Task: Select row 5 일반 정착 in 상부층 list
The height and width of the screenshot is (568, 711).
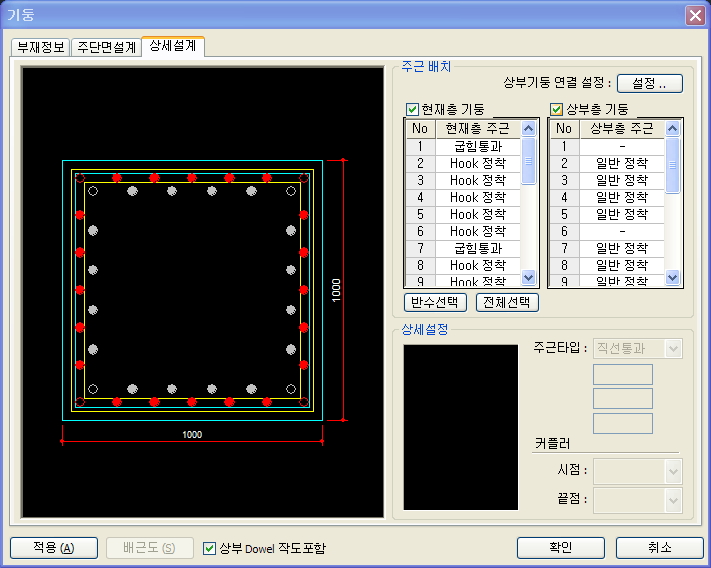Action: coord(622,214)
